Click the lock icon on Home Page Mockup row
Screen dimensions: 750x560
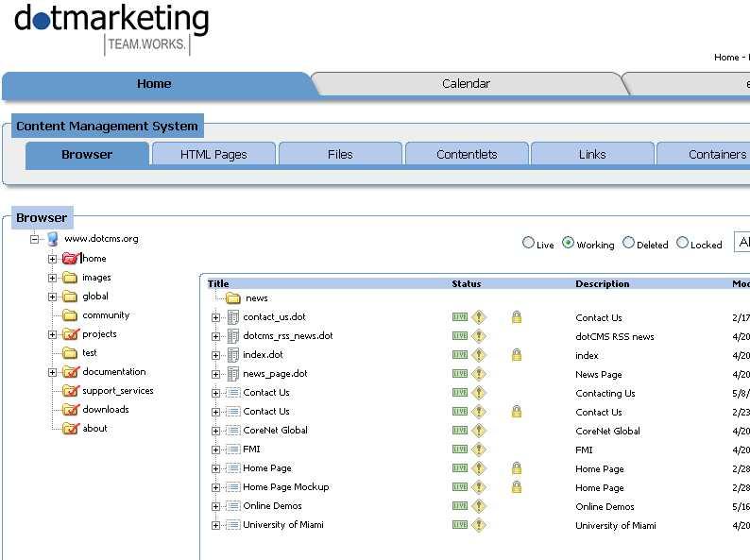pyautogui.click(x=516, y=487)
